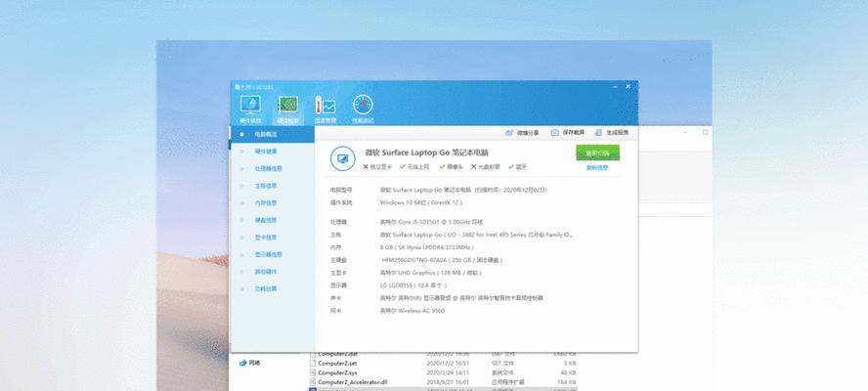868x391 pixels.
Task: Click the 8 GB SK Hynix LPDDR4 memory value
Action: 427,247
